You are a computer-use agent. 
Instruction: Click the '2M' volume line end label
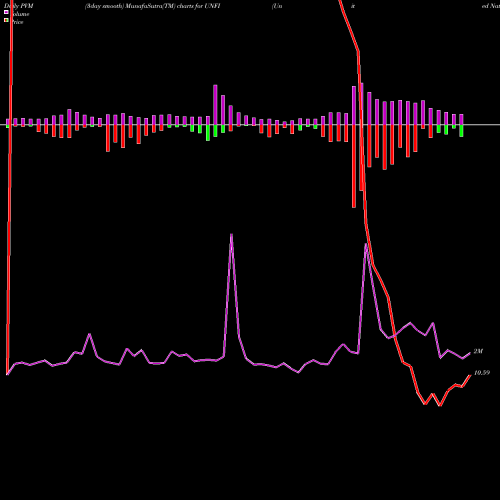[x=478, y=351]
